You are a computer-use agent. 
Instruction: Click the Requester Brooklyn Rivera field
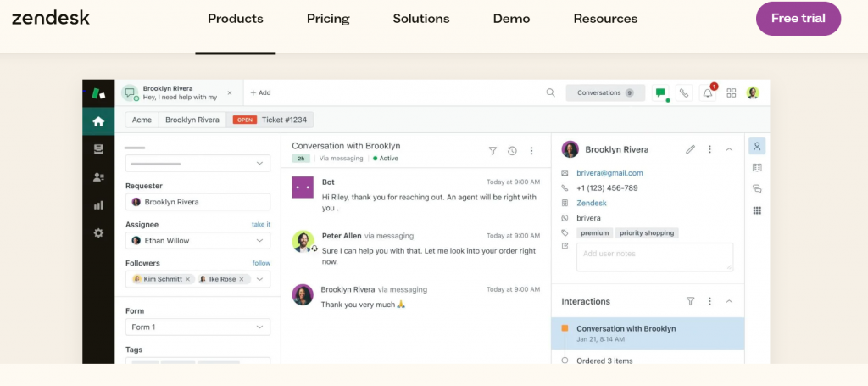click(198, 202)
